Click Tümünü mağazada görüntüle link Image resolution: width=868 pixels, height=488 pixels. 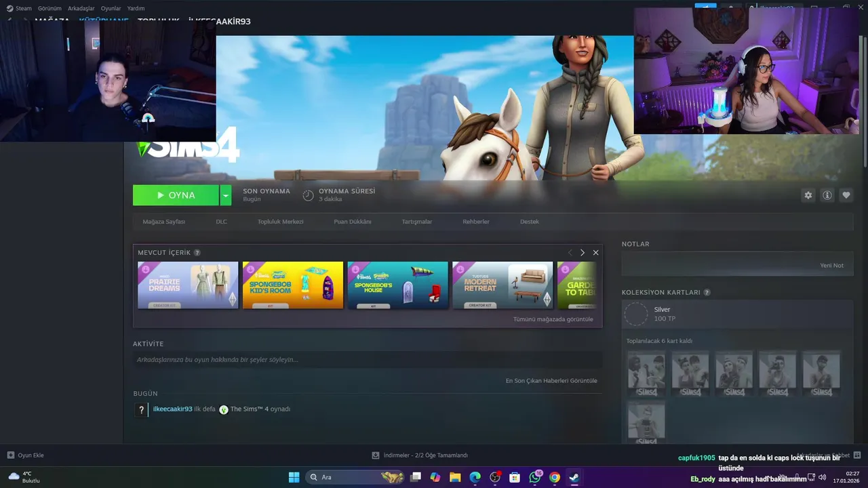[x=553, y=319]
